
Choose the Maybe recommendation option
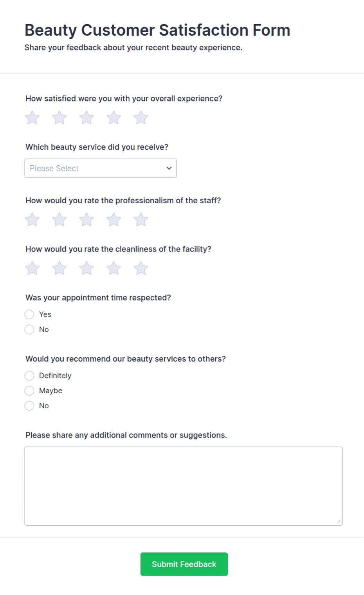[x=29, y=391]
